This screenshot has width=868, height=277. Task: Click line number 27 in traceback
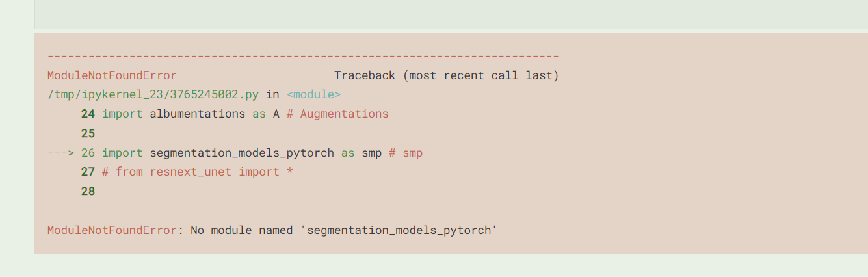pos(88,172)
